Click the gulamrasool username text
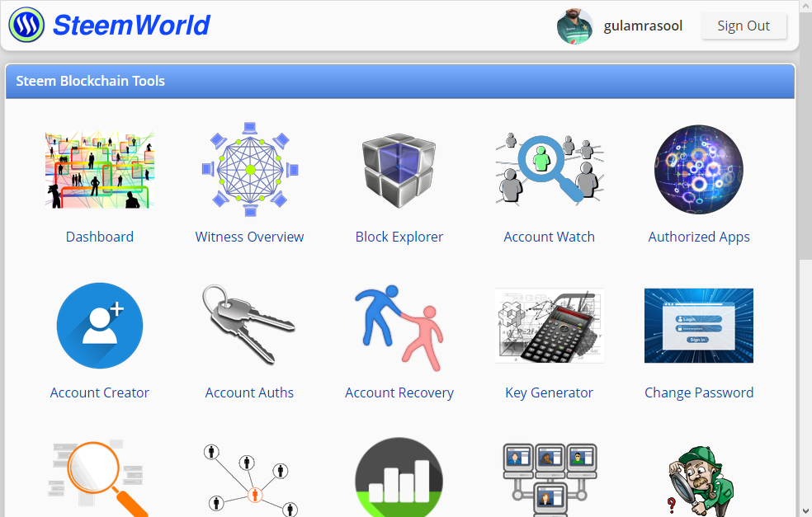Image resolution: width=812 pixels, height=517 pixels. pos(643,26)
